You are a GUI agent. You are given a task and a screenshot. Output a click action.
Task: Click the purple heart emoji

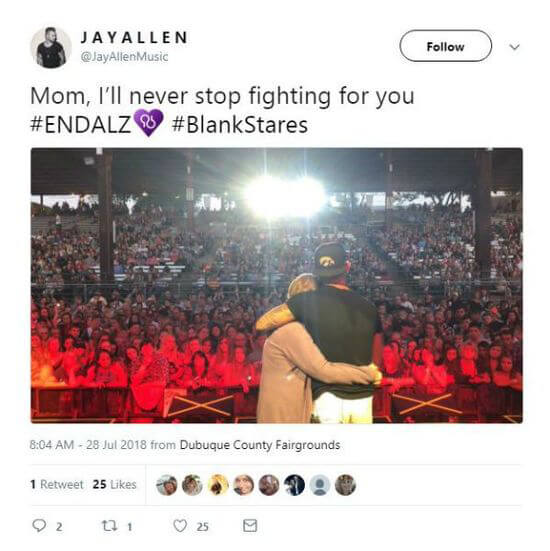[149, 122]
